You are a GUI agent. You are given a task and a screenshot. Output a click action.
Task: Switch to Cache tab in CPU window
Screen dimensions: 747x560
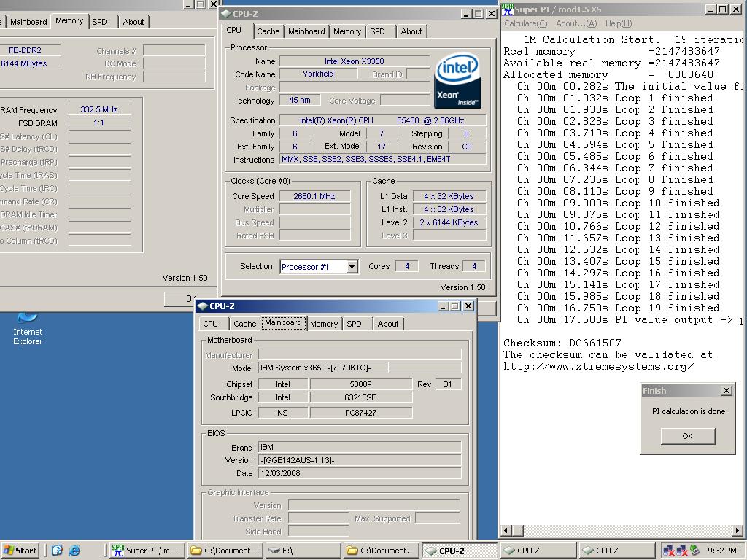point(268,31)
